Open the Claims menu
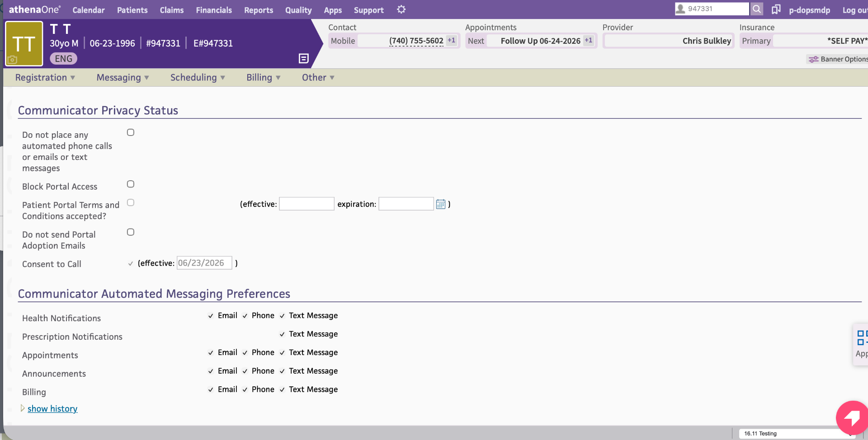The height and width of the screenshot is (440, 868). pos(172,10)
